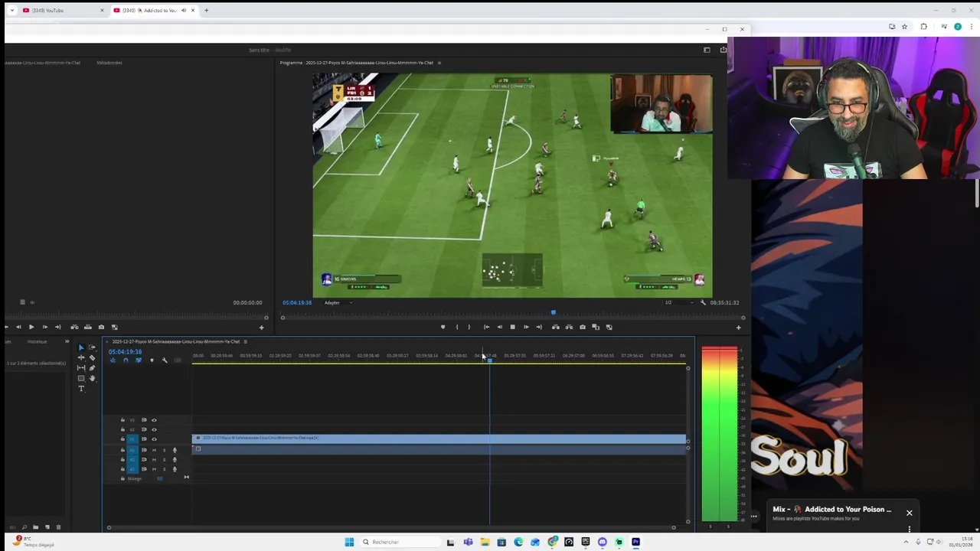
Task: Select the blue video clip on V1
Action: point(439,439)
